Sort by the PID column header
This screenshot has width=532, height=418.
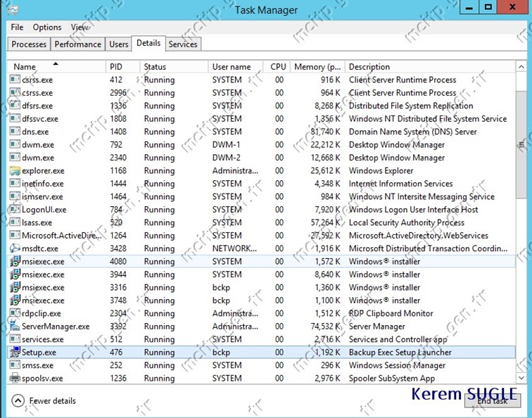click(x=123, y=66)
